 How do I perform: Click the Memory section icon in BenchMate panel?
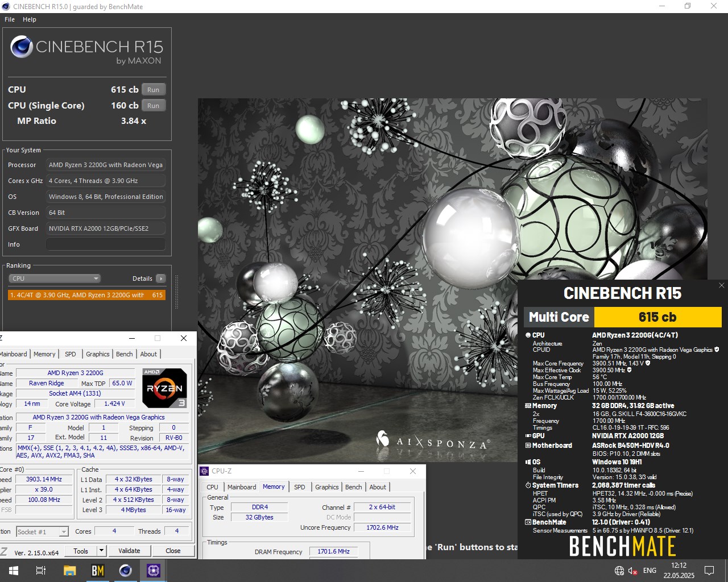tap(528, 406)
